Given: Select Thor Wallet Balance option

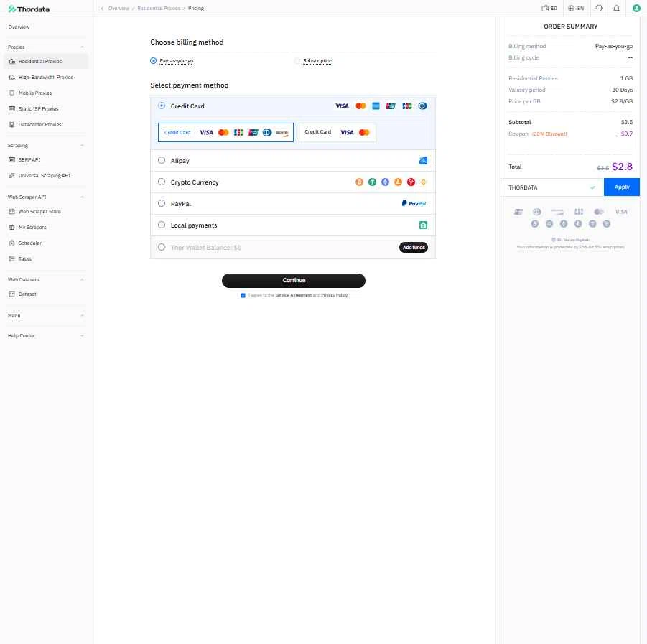Looking at the screenshot, I should [162, 247].
